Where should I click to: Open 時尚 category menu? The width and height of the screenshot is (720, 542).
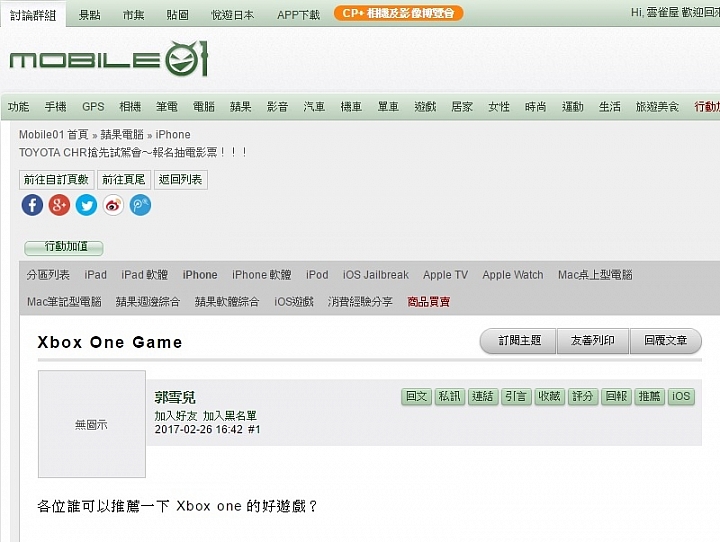pyautogui.click(x=535, y=107)
